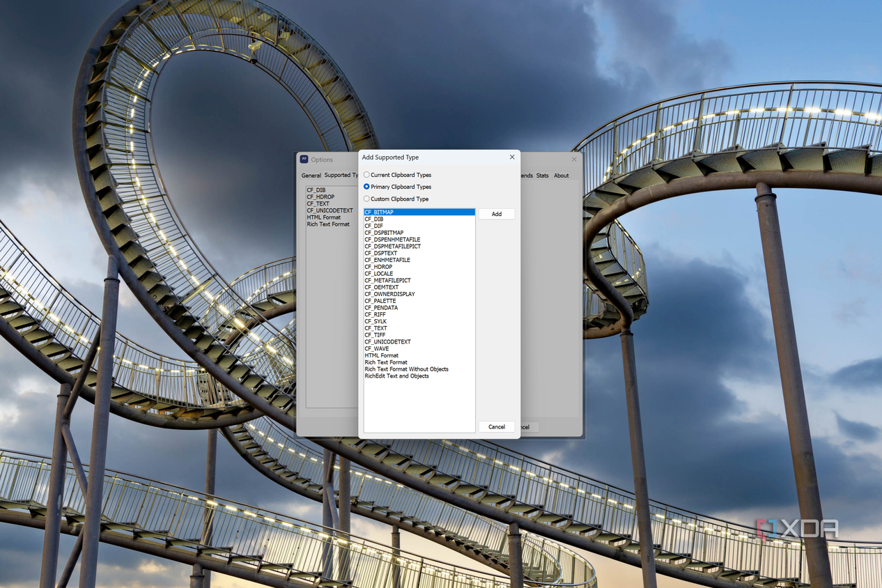882x588 pixels.
Task: Open the About tab
Action: point(562,176)
